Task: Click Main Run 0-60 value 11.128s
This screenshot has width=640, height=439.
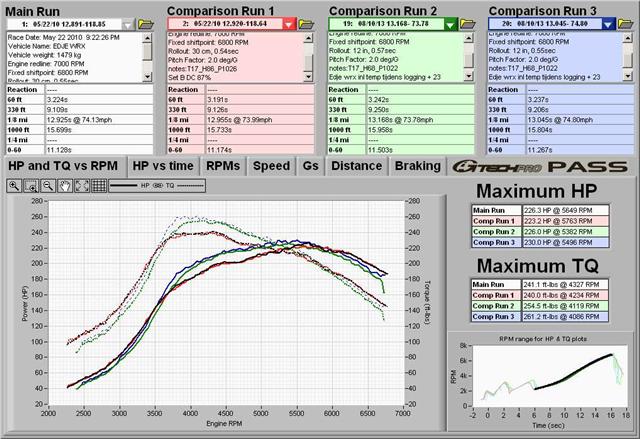Action: pyautogui.click(x=99, y=150)
